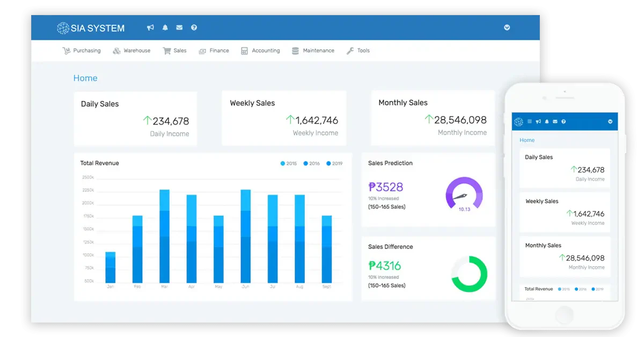
Task: Open the desktop Daily Sales card title
Action: coord(100,104)
